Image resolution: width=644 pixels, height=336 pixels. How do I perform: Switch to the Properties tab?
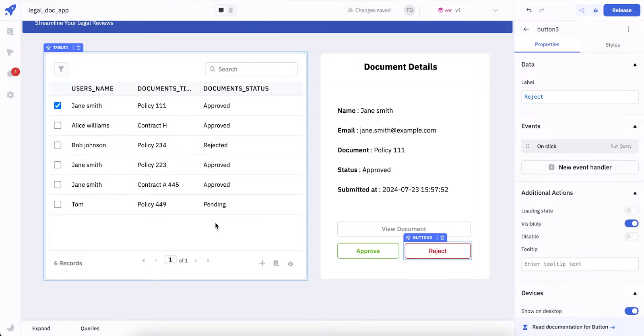pos(547,44)
